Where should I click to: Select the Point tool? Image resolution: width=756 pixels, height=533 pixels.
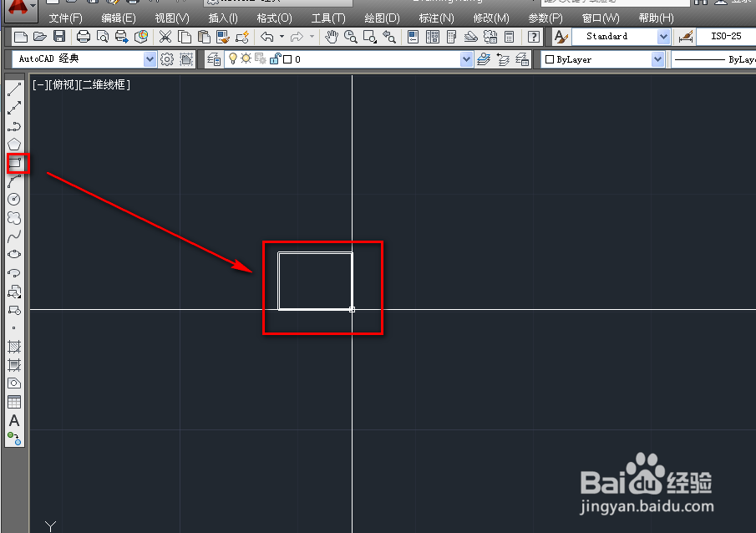14,328
